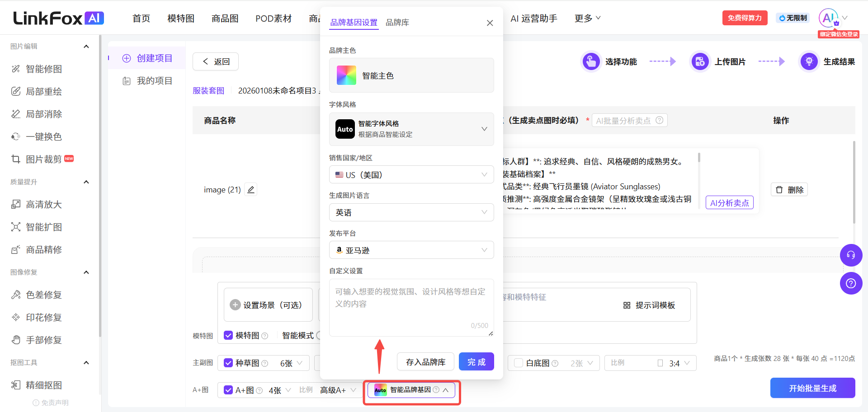
Task: Collapse the 抠图工具 sidebar section
Action: point(86,363)
